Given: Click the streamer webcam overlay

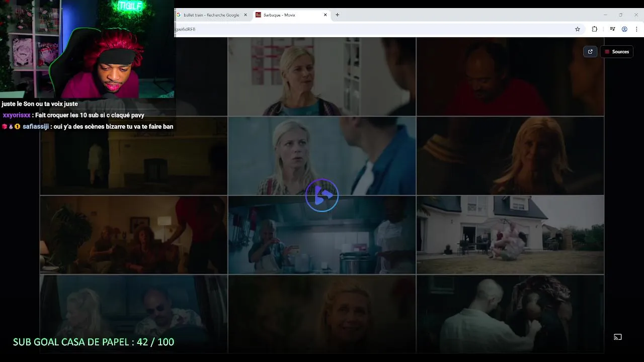Looking at the screenshot, I should (x=87, y=49).
